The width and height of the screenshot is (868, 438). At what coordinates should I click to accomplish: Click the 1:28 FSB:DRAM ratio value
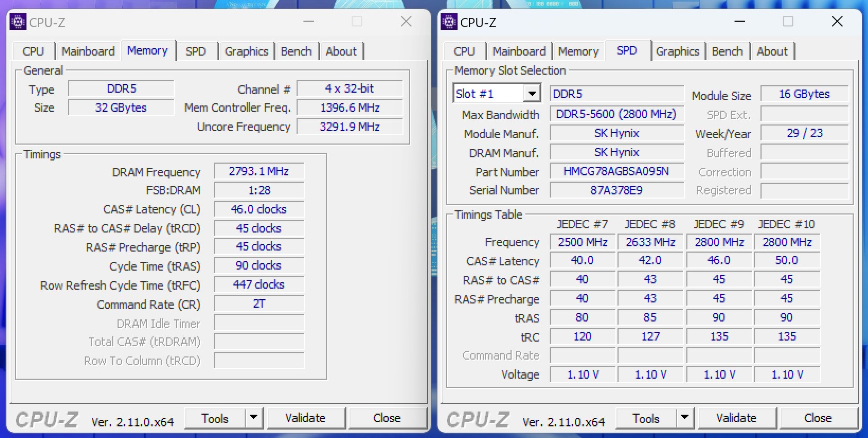click(x=259, y=190)
